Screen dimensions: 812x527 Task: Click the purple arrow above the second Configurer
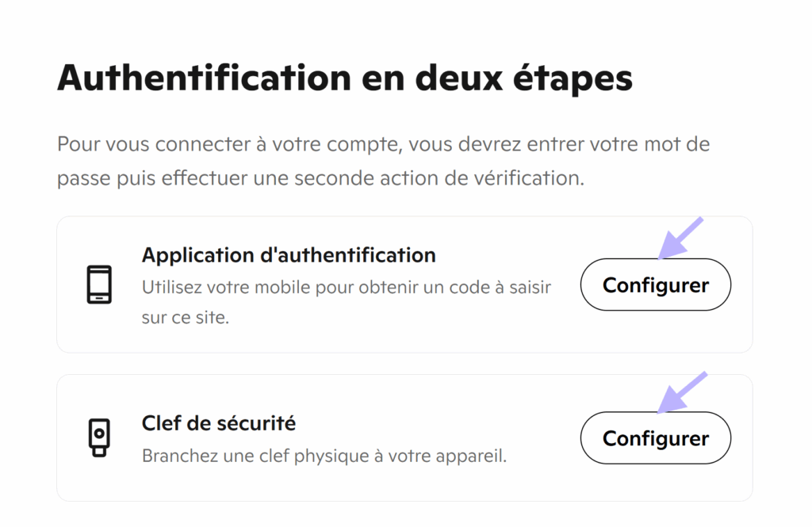pos(680,391)
